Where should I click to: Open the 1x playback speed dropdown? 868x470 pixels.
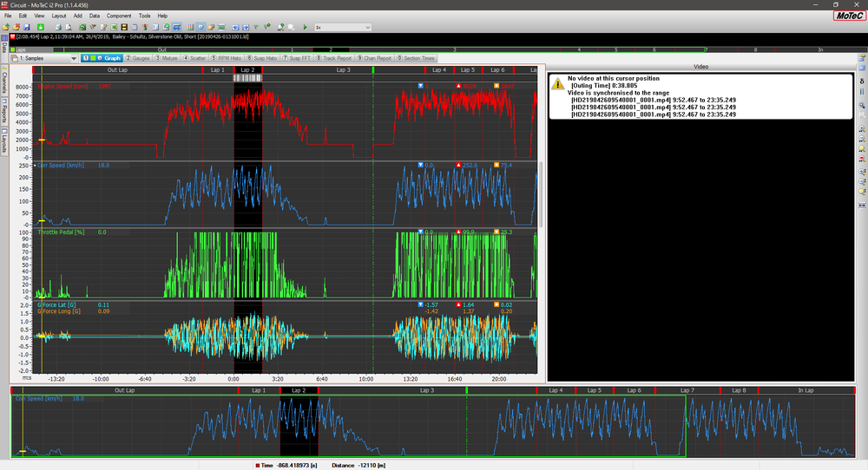pos(343,27)
